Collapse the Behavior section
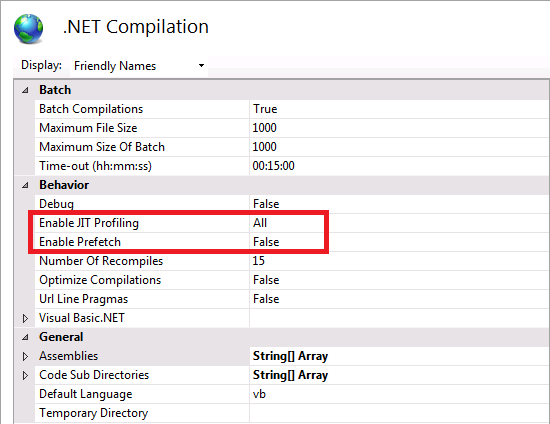Screen dimensions: 550x424 click(x=25, y=185)
